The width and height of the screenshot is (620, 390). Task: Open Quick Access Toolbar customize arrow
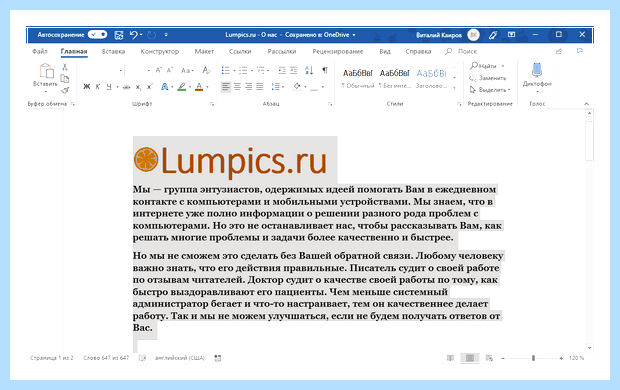(x=166, y=35)
